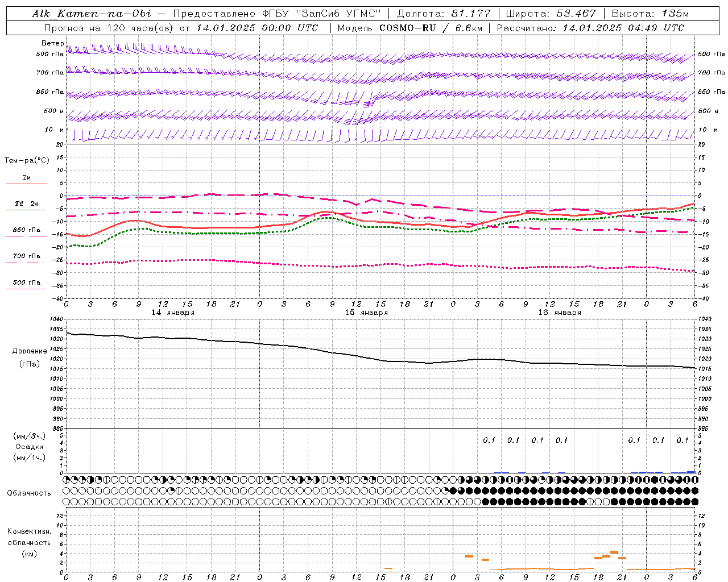Screen dimensions: 728x582
Task: Select the Прогноз на 120 часа(ов) forecast text
Action: coord(110,28)
